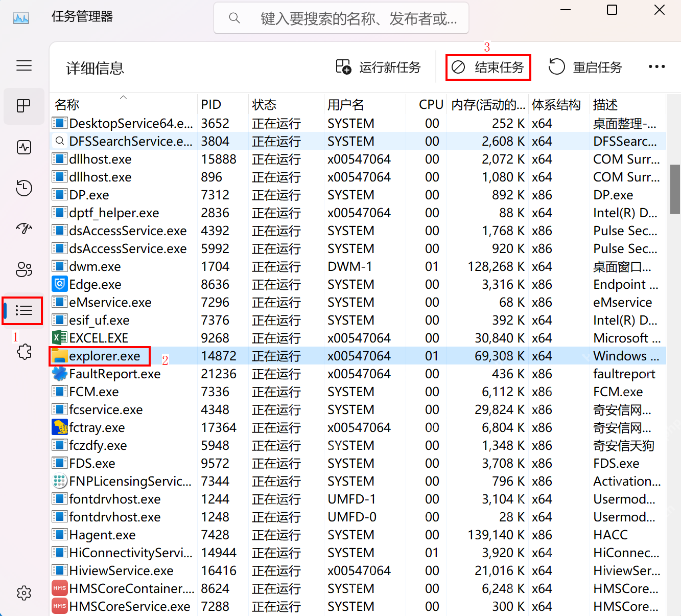Focus the search box at the top
The image size is (681, 616).
[341, 18]
